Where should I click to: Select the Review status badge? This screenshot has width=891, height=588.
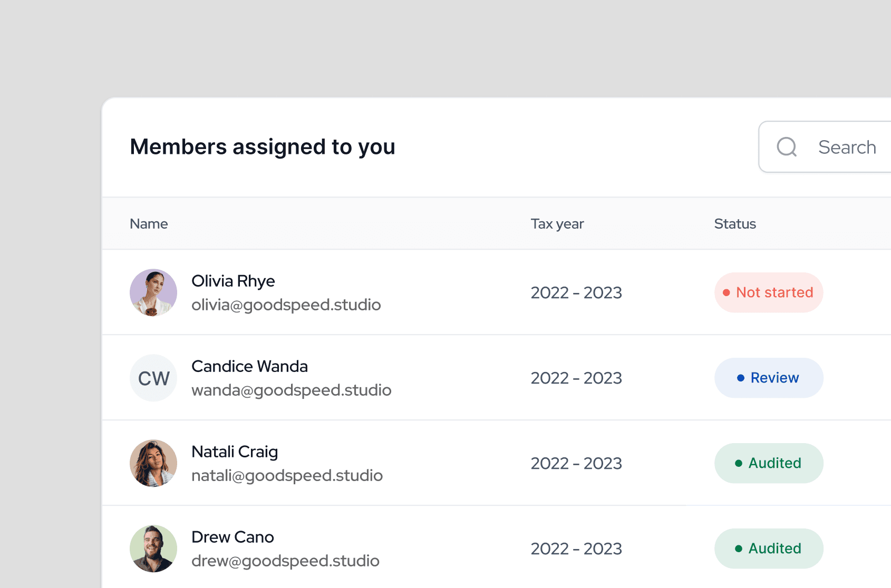[x=768, y=378]
